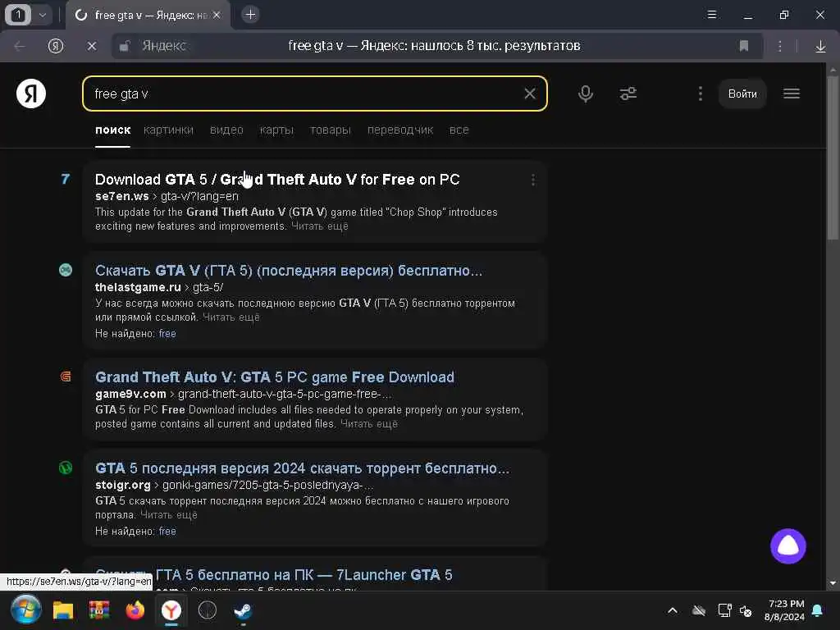
Task: Open network icon in system tray
Action: 725,610
